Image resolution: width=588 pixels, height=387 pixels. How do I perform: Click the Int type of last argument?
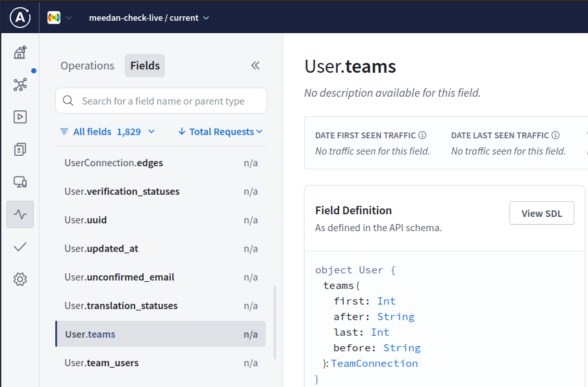(380, 332)
